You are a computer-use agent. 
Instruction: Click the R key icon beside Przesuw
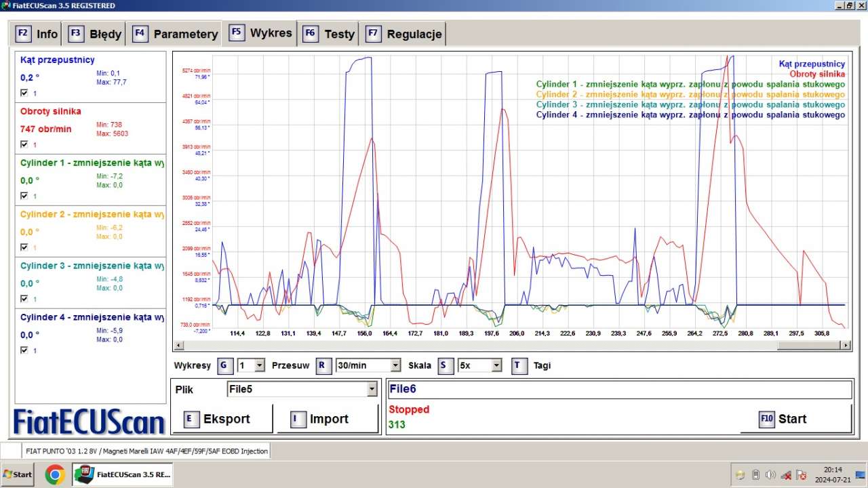click(324, 365)
